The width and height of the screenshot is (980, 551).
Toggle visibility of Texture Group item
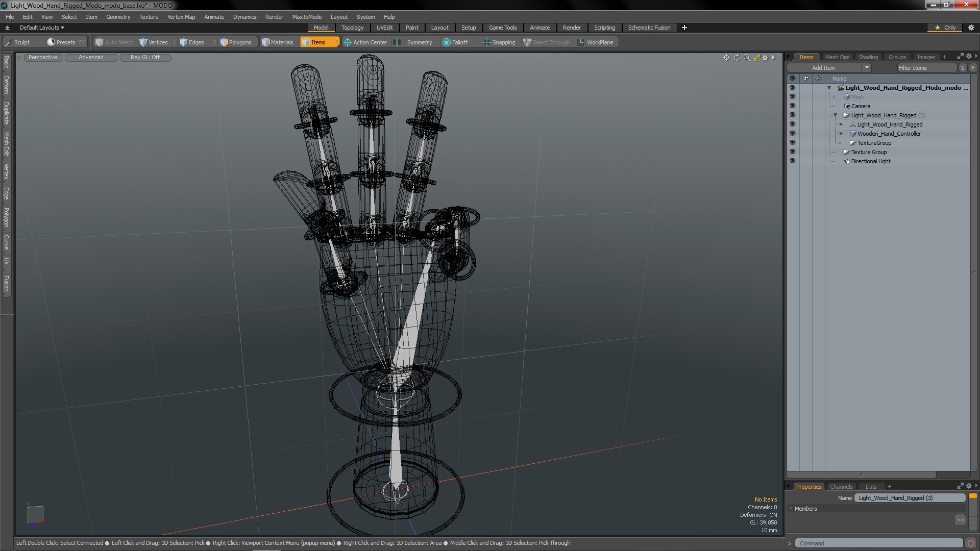(x=792, y=152)
